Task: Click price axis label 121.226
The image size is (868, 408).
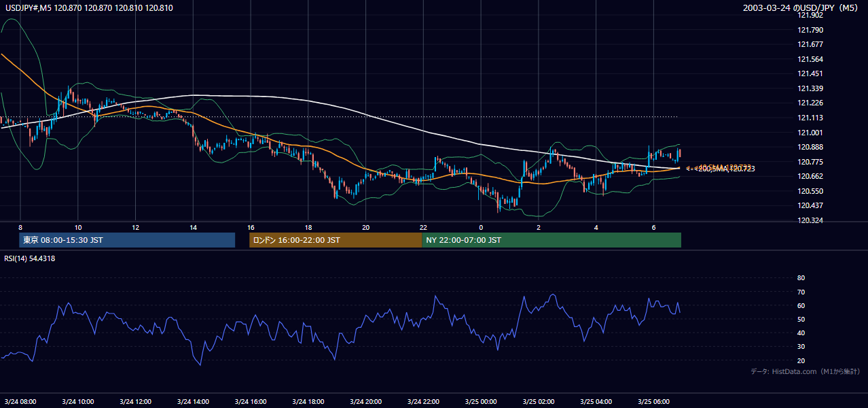Action: coord(809,103)
